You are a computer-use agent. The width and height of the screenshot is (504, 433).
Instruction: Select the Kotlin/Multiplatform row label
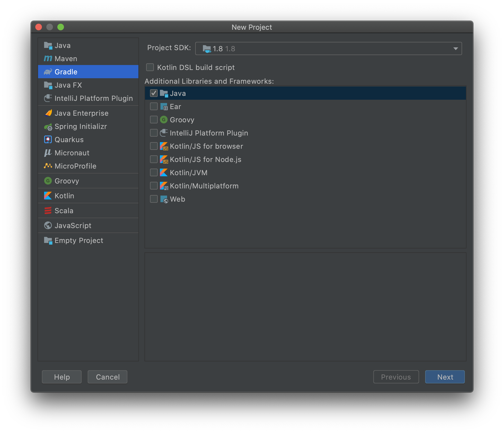tap(204, 186)
